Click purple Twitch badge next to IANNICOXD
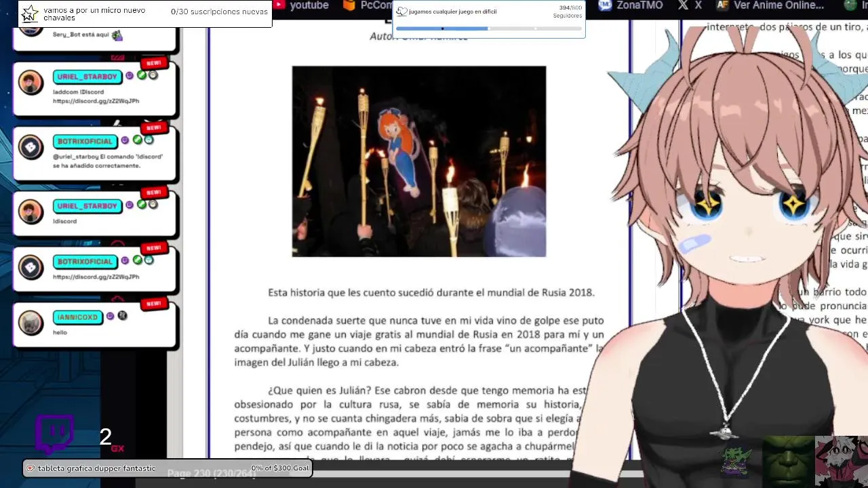The image size is (868, 488). [x=111, y=317]
